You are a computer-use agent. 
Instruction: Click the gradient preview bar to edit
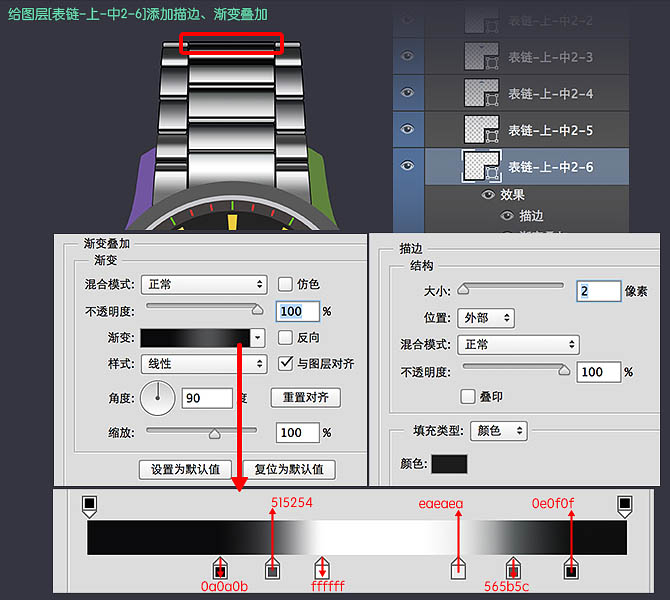[x=195, y=338]
